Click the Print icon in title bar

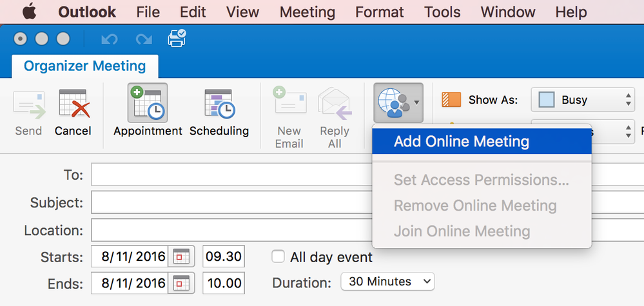(x=177, y=38)
